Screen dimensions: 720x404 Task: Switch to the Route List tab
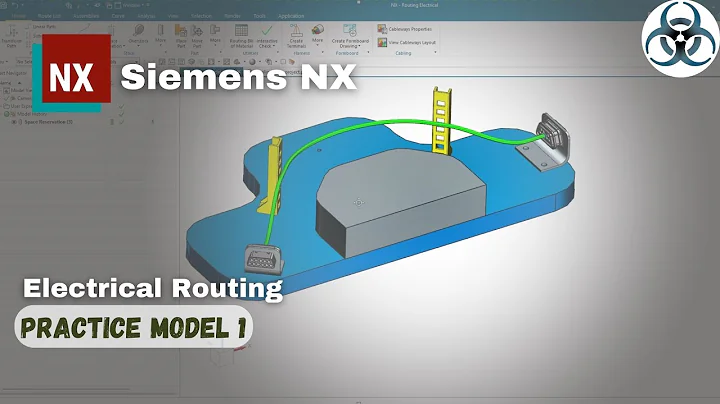[x=49, y=16]
